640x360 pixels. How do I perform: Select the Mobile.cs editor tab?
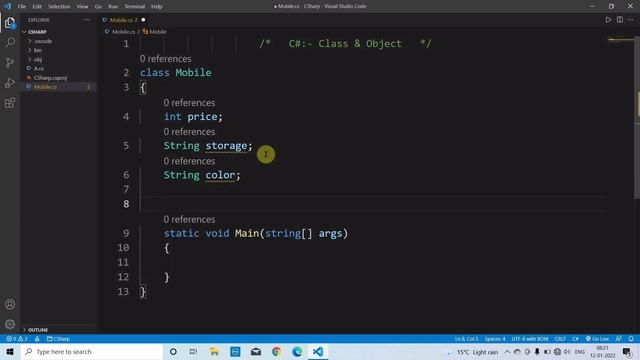click(123, 20)
